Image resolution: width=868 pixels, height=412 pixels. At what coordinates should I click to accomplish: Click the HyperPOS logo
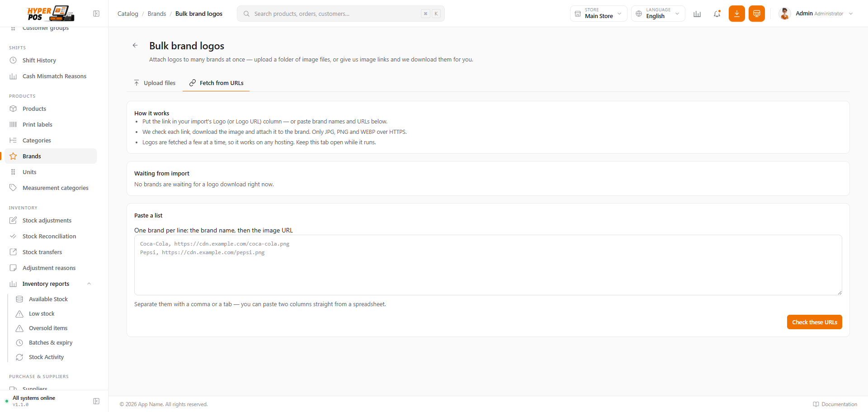(51, 13)
